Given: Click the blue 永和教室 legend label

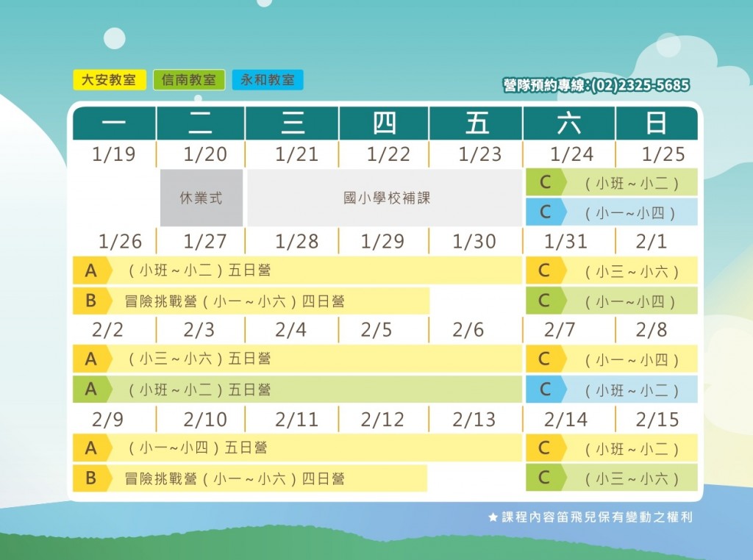Looking at the screenshot, I should (x=268, y=80).
